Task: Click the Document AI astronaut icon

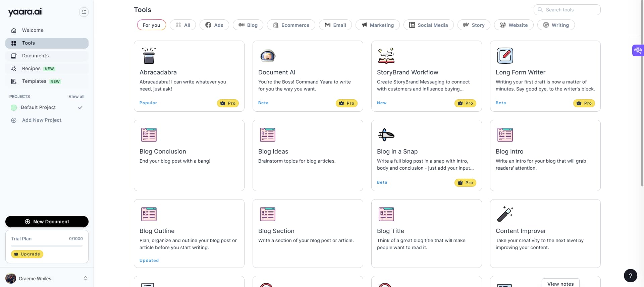Action: (x=268, y=56)
